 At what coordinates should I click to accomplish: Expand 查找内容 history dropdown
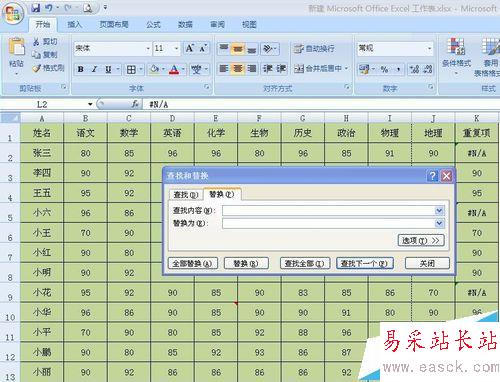coord(440,211)
